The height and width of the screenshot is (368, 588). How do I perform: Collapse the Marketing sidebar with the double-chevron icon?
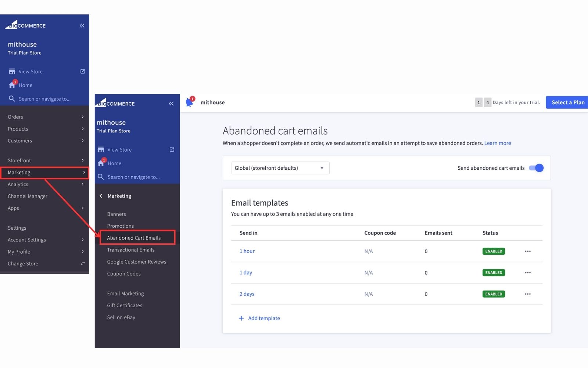[171, 103]
